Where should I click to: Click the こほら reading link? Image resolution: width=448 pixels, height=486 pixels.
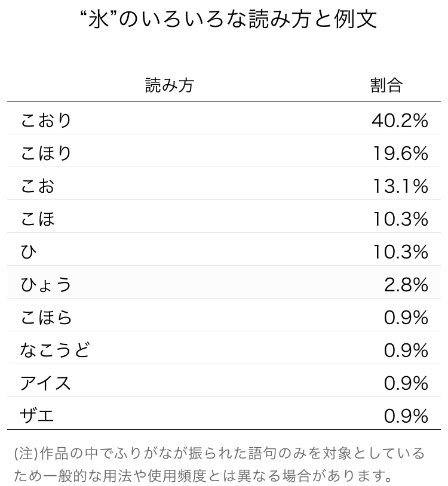click(x=47, y=318)
